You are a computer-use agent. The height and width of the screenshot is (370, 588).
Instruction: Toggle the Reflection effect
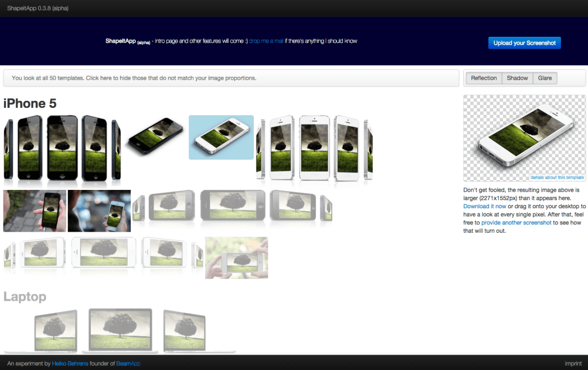(483, 78)
